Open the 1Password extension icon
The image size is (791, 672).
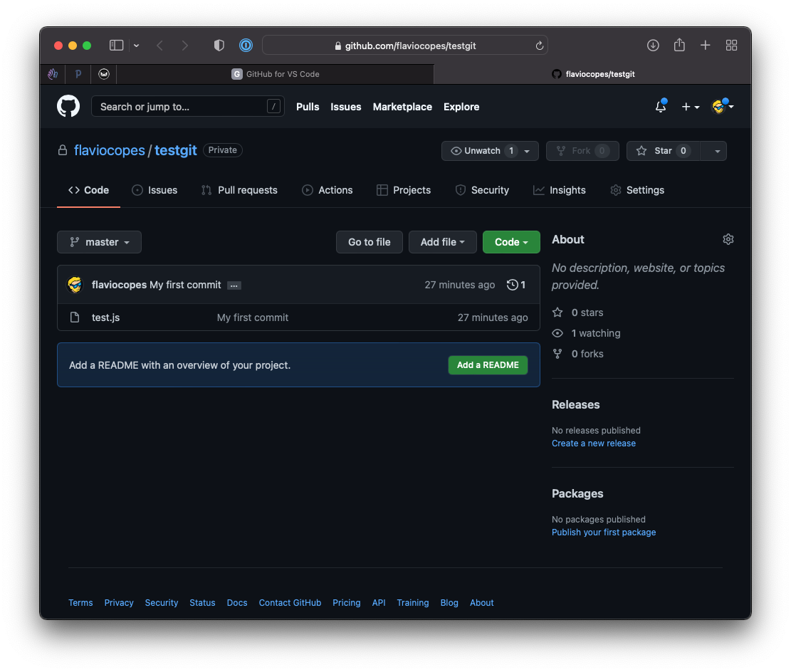point(246,46)
